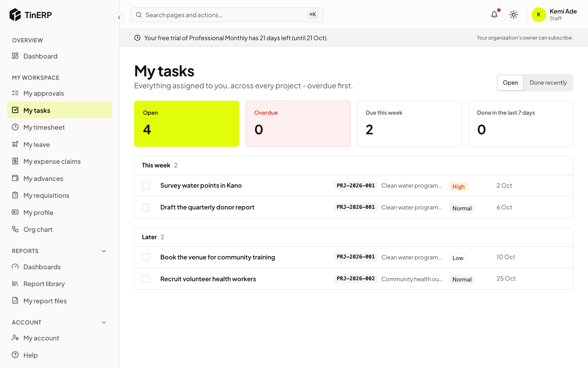Switch to the Done recently tab
The image size is (588, 368).
(x=548, y=83)
